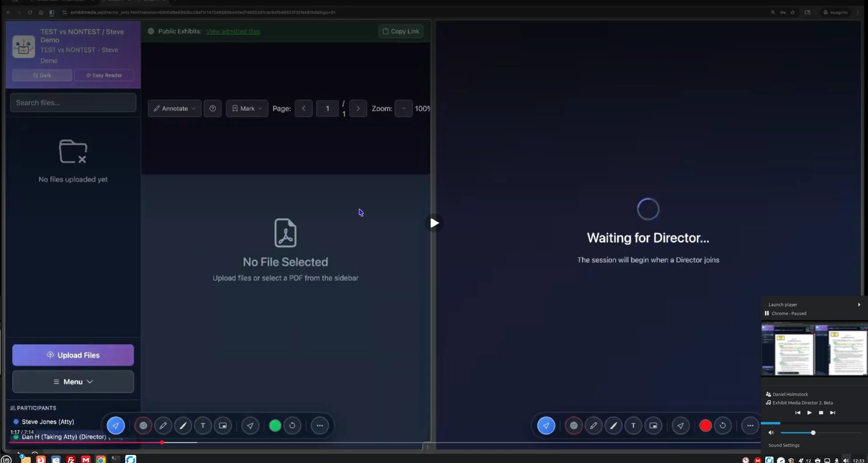Select participant Dan H (Taking Atty) (Director)
Viewport: 868px width, 463px height.
pyautogui.click(x=64, y=437)
